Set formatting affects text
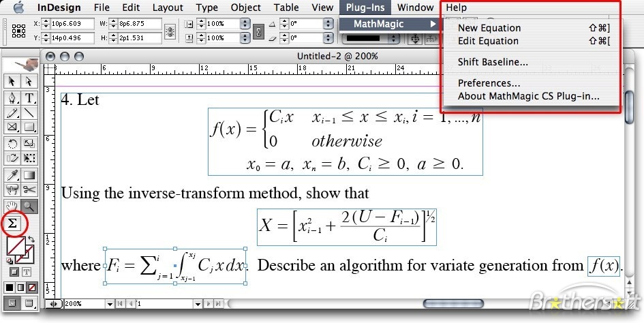 coord(26,272)
